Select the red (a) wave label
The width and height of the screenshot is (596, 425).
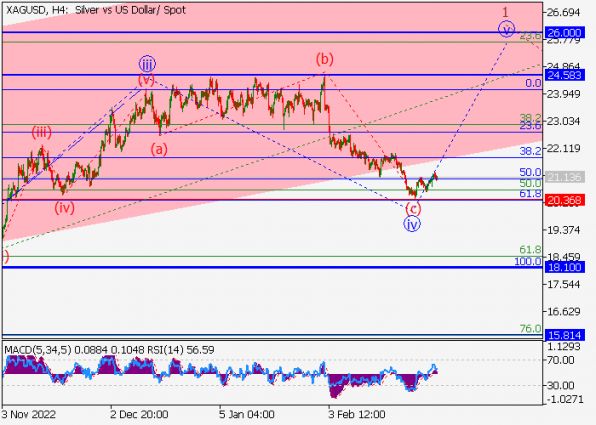click(159, 149)
